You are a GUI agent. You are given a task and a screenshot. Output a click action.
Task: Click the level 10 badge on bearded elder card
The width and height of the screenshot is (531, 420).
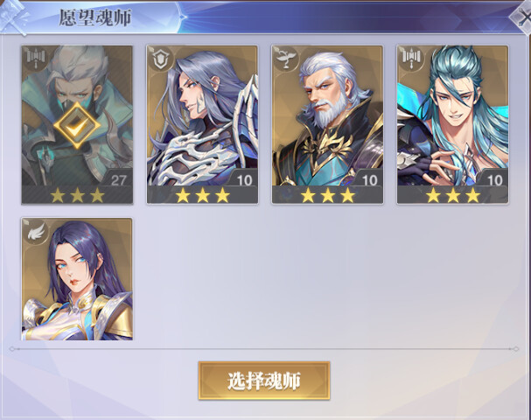(x=369, y=179)
